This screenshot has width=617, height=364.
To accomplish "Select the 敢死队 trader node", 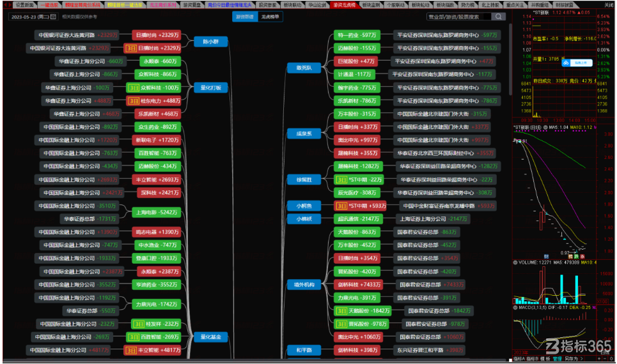I will [x=304, y=68].
